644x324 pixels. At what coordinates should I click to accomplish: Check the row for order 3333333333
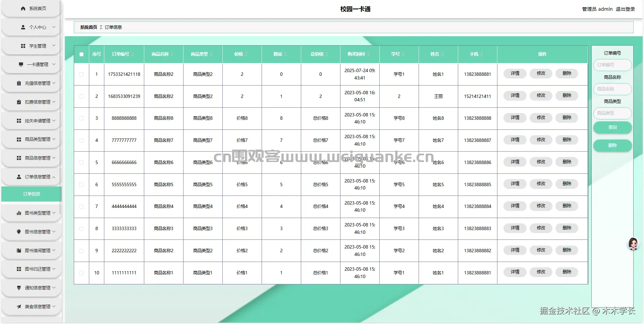(x=82, y=228)
